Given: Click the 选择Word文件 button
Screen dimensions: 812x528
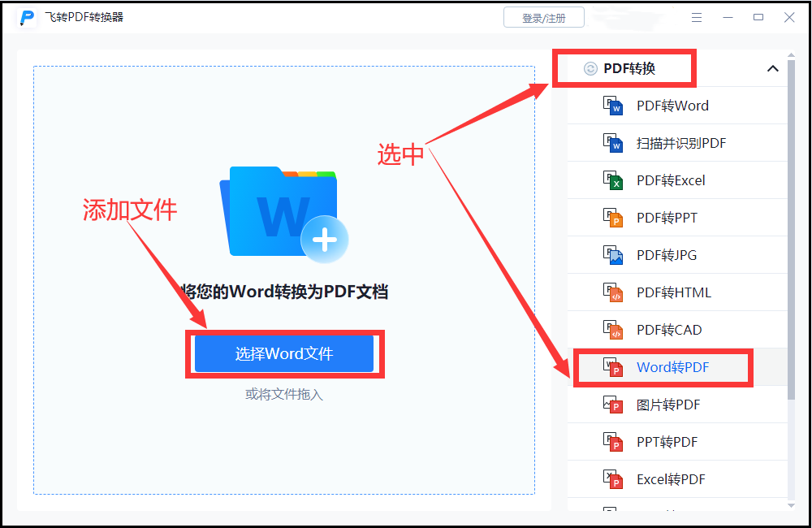Looking at the screenshot, I should [284, 353].
